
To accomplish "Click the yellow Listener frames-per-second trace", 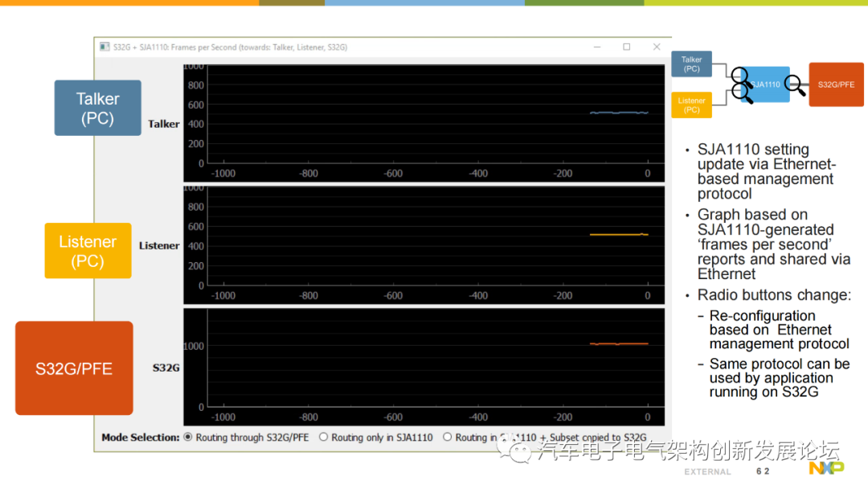I will [x=619, y=235].
